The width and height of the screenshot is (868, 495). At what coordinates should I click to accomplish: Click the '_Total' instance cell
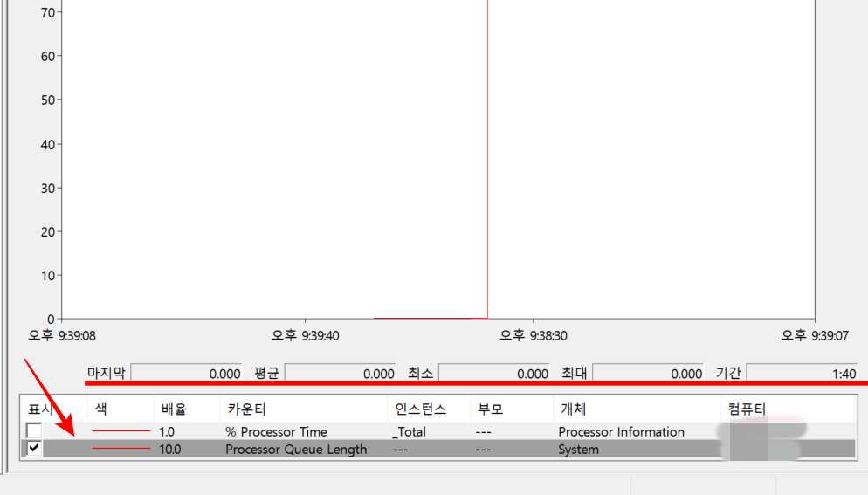coord(409,432)
